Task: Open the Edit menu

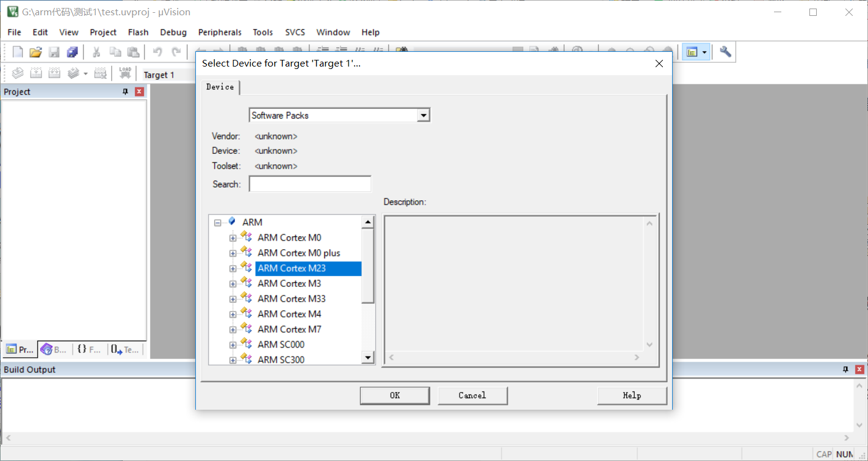Action: coord(40,32)
